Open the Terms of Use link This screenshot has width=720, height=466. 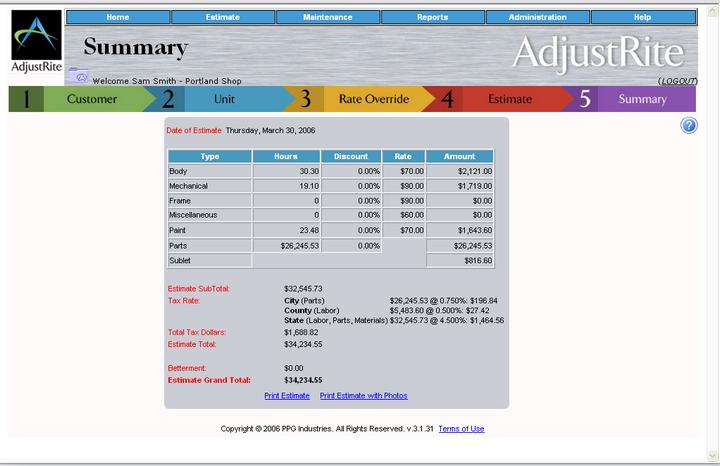[461, 429]
